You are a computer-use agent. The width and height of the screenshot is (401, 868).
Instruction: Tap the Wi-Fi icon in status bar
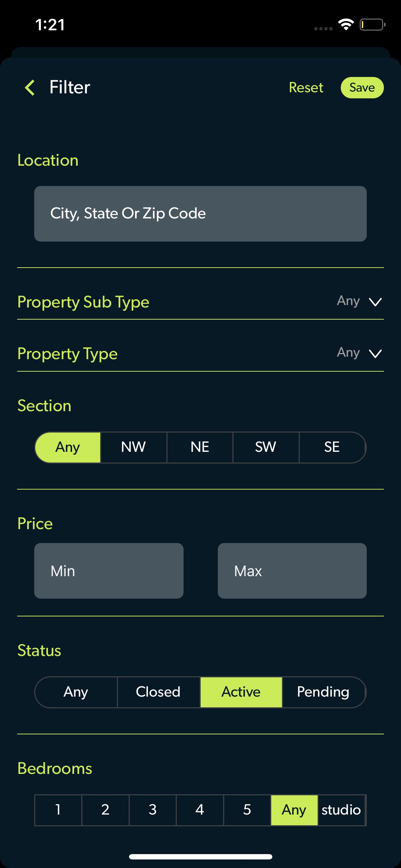click(x=346, y=25)
